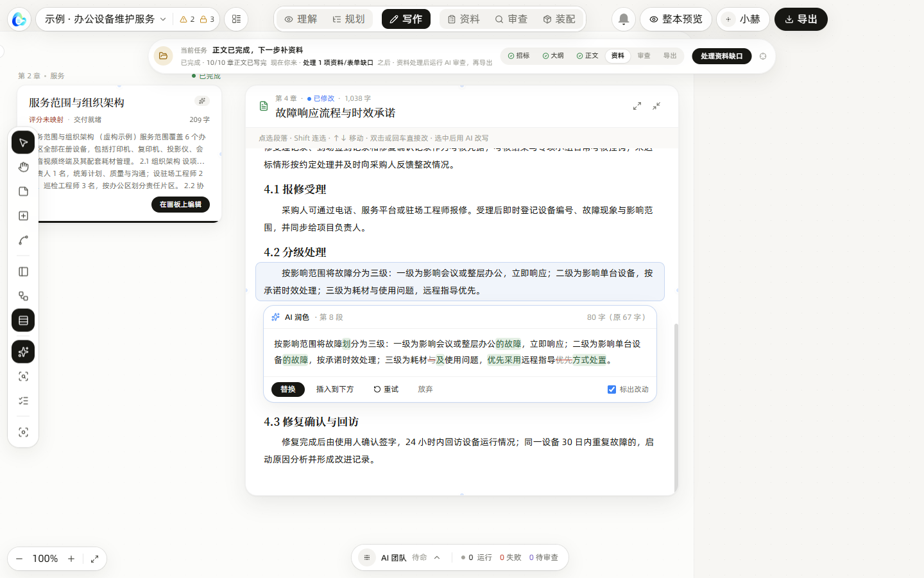Click the stacked rows list view icon

click(x=23, y=320)
